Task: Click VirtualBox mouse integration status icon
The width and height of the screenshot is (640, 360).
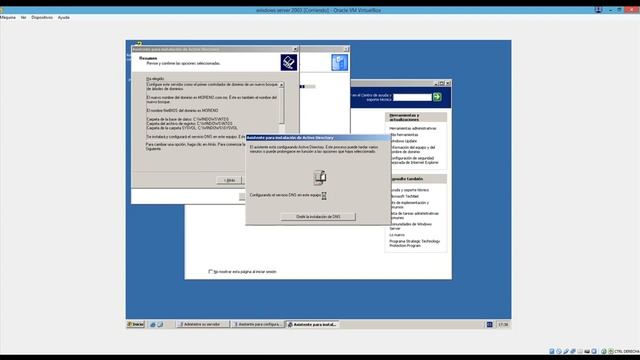Action: click(x=604, y=351)
